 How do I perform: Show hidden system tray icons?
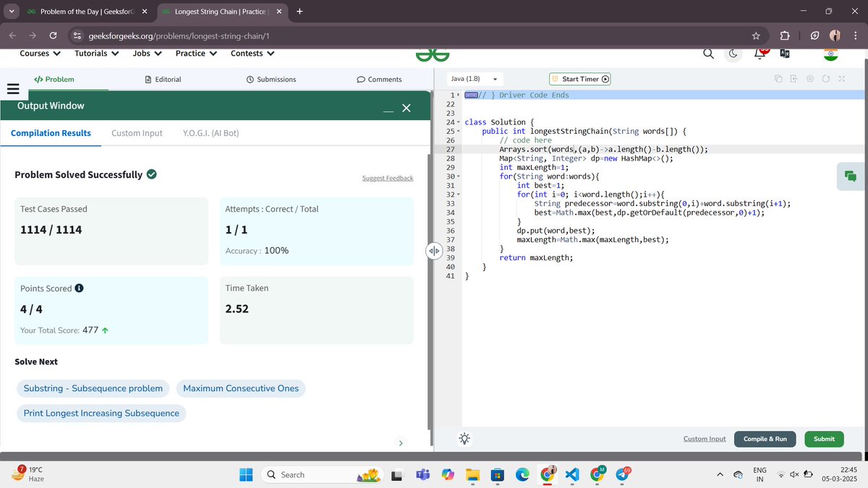720,475
